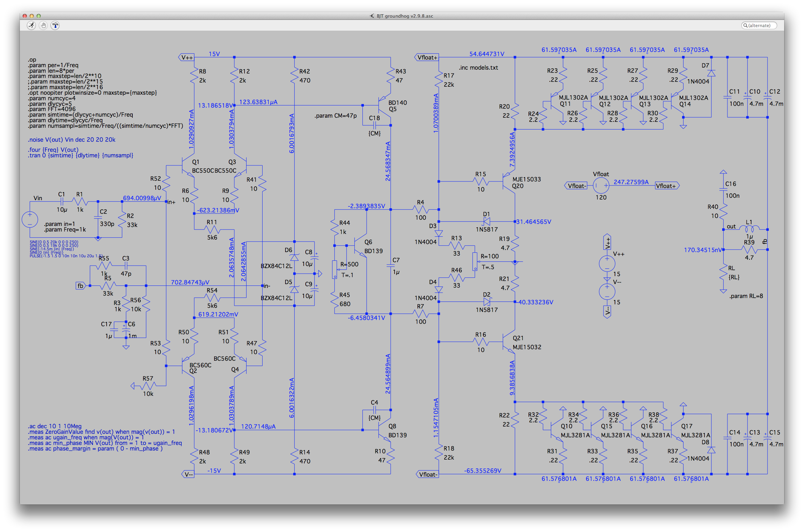This screenshot has height=532, width=804.
Task: Start the simulation with the running-man Run icon
Action: pyautogui.click(x=32, y=25)
